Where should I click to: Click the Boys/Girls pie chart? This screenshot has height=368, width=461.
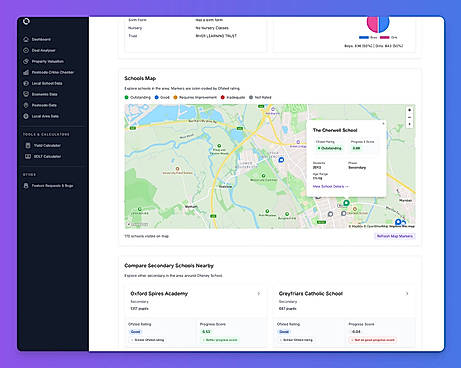tap(378, 24)
